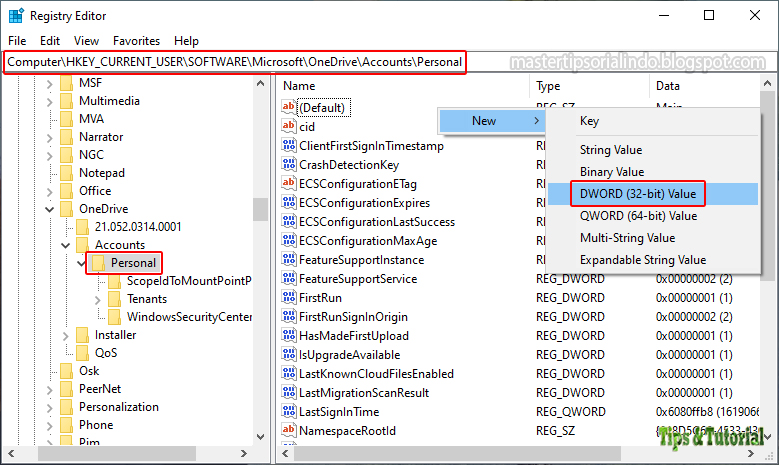Click binary icon beside LastMigrationScanResult
The width and height of the screenshot is (779, 465).
[289, 392]
